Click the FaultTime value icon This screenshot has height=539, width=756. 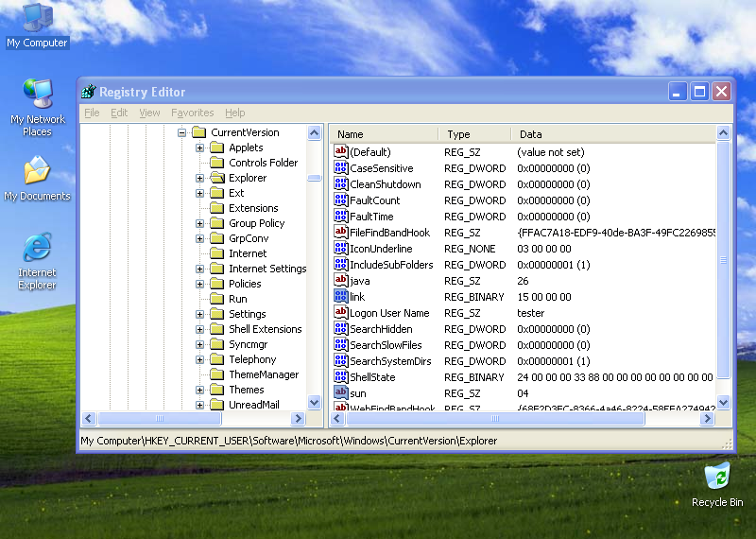pyautogui.click(x=341, y=217)
